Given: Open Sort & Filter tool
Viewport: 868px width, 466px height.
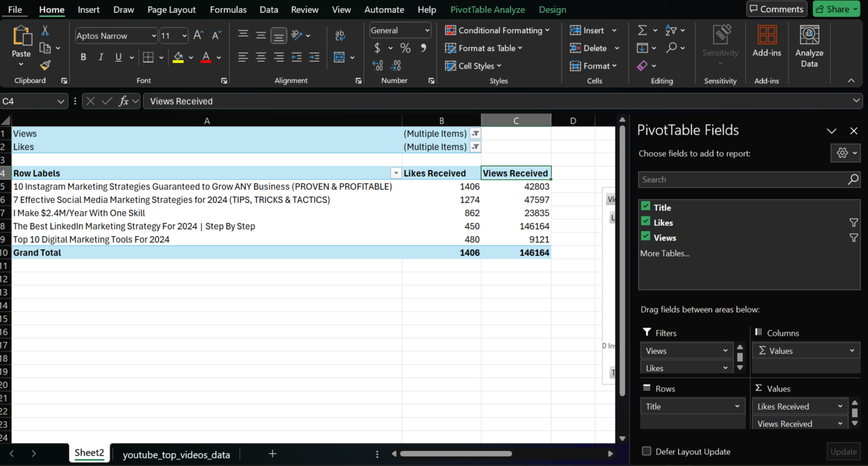Looking at the screenshot, I should point(671,31).
